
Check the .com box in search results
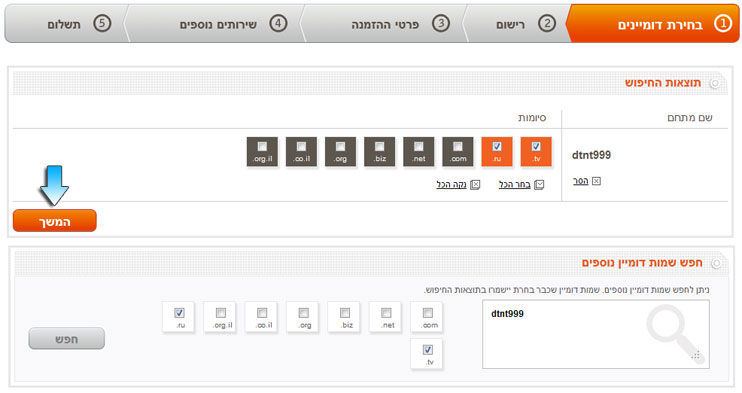[x=458, y=146]
